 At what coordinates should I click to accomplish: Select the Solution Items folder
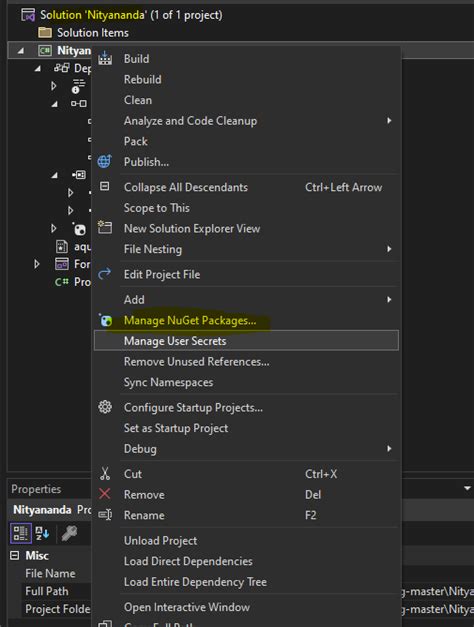pos(92,33)
